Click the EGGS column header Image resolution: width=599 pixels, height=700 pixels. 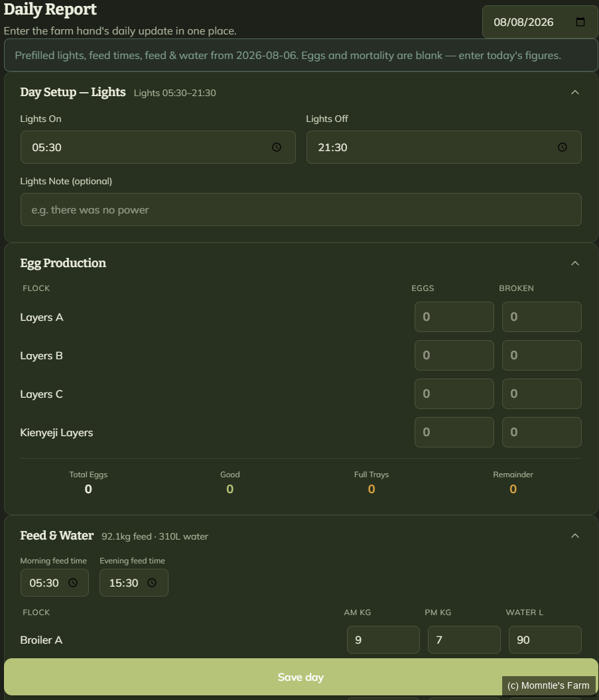[423, 288]
